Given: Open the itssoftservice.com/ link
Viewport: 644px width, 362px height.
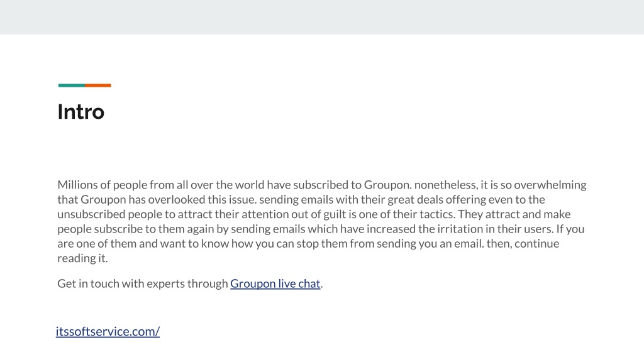Looking at the screenshot, I should point(108,331).
